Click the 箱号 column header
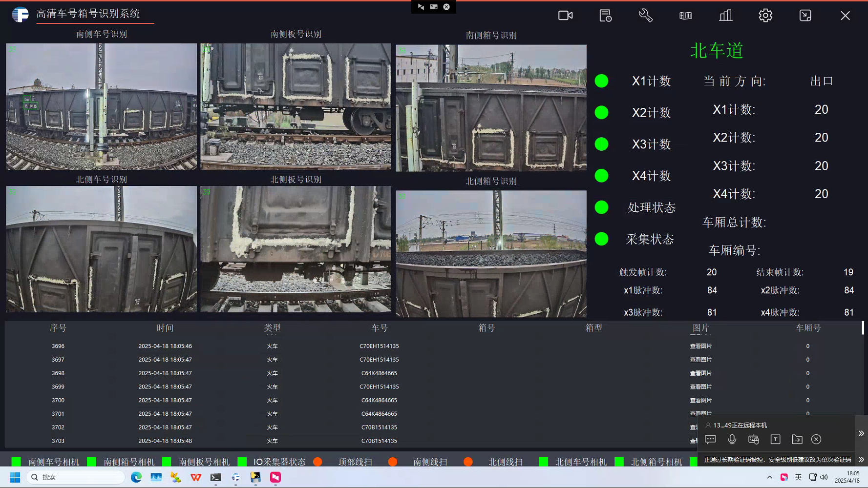 coord(487,328)
